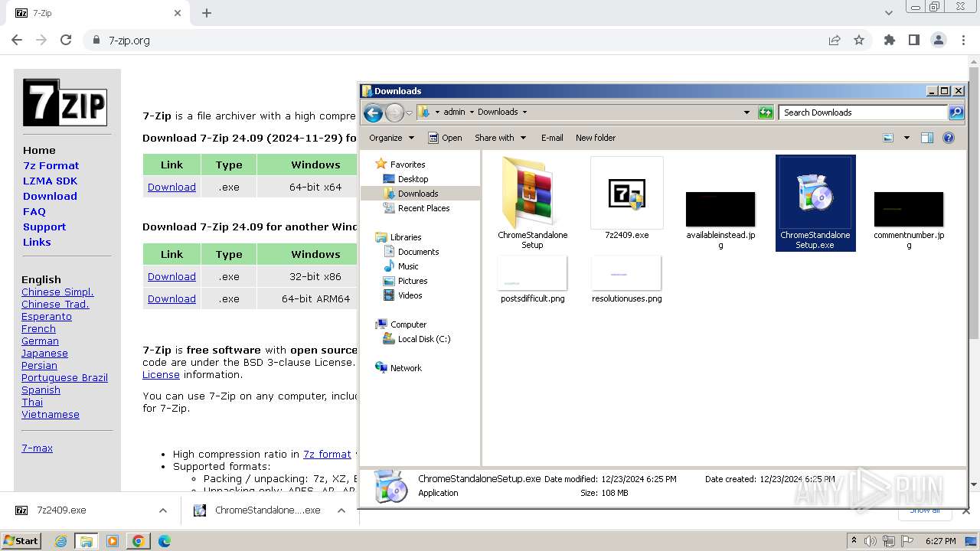
Task: Open Internet Explorer from taskbar
Action: coord(60,541)
